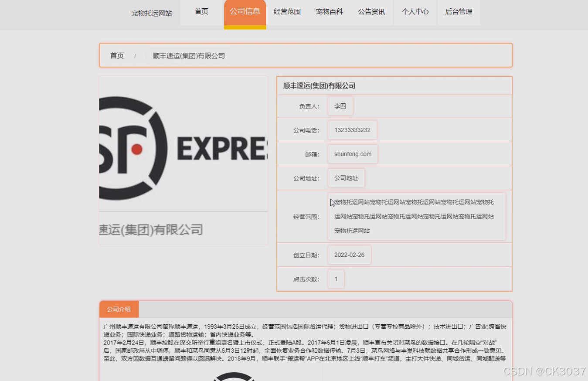Click the 负责人 value 李四

[340, 106]
